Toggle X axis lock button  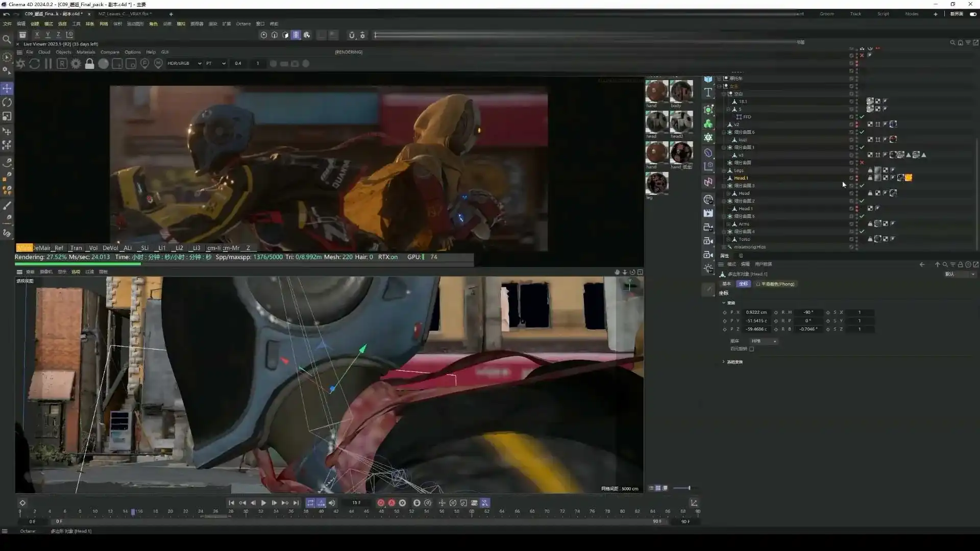37,35
